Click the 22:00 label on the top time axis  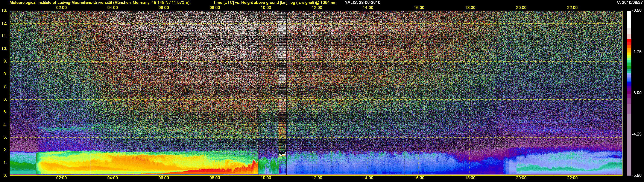[x=572, y=7]
